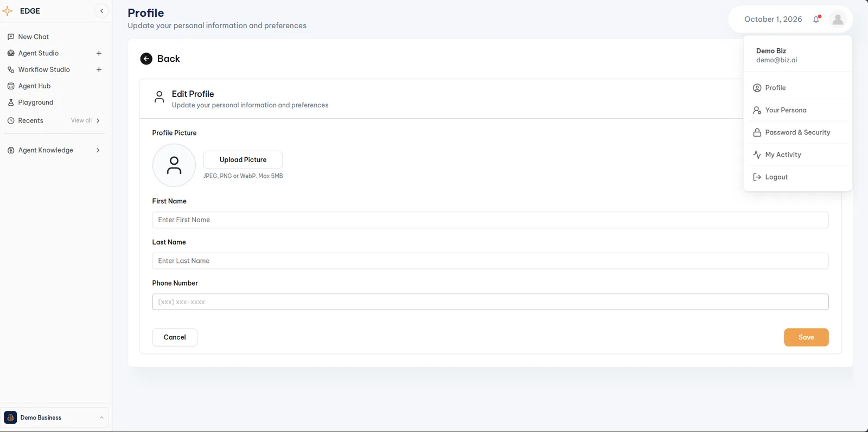Click the Edit Profile heading
This screenshot has width=868, height=432.
(x=193, y=94)
